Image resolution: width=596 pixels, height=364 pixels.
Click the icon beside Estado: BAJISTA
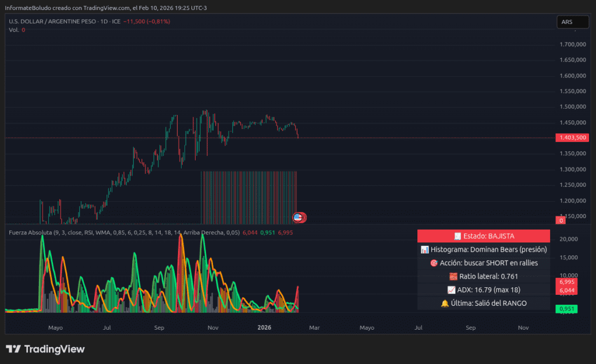(457, 236)
